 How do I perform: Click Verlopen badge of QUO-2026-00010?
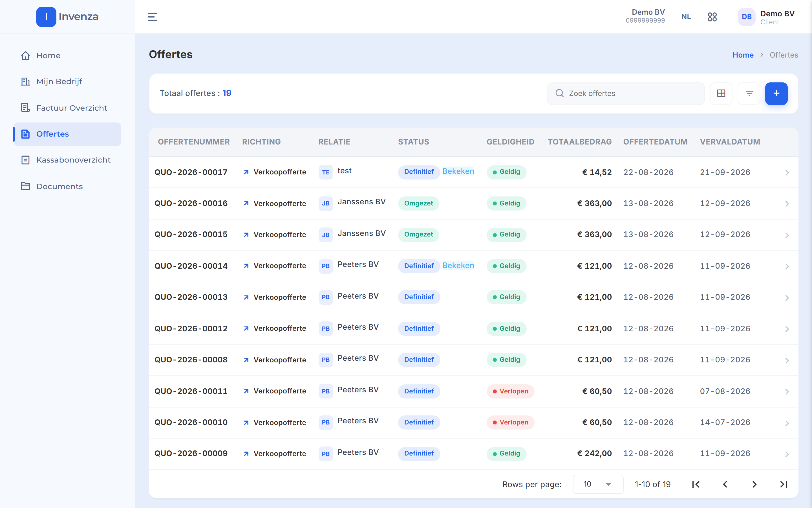tap(510, 422)
